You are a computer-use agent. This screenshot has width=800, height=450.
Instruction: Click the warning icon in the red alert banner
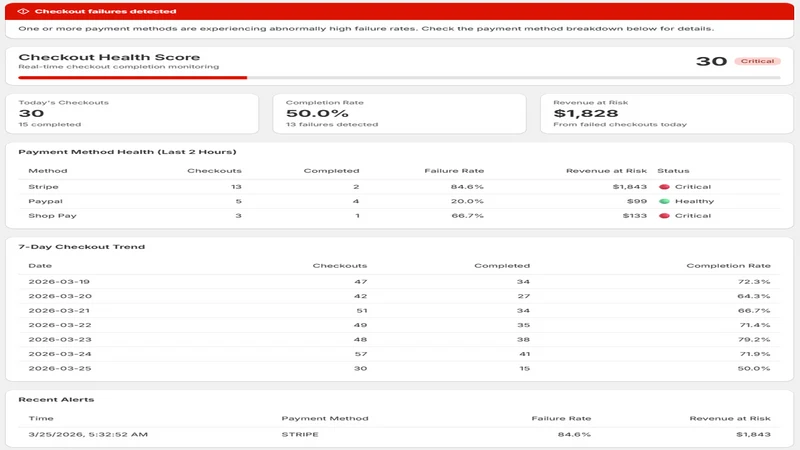click(x=23, y=11)
